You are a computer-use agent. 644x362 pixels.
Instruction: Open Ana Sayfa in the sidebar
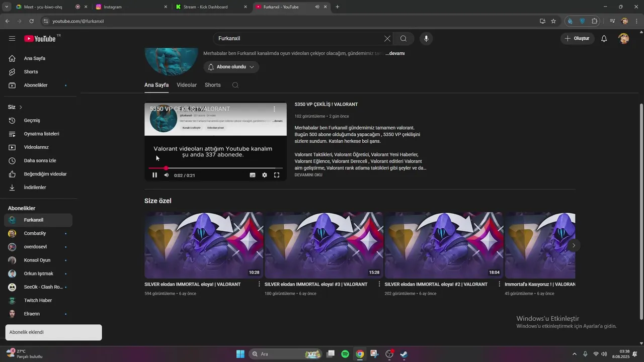[x=38, y=58]
